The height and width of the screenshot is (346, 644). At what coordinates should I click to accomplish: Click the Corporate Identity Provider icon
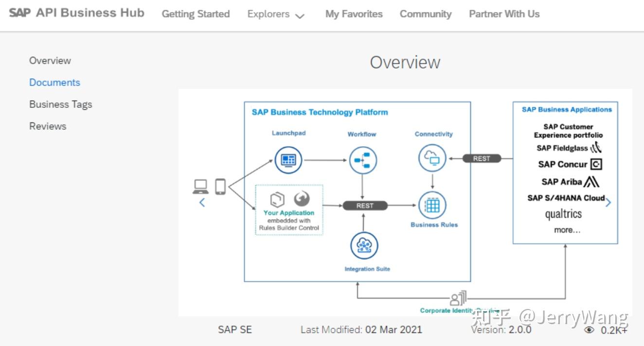coord(458,298)
